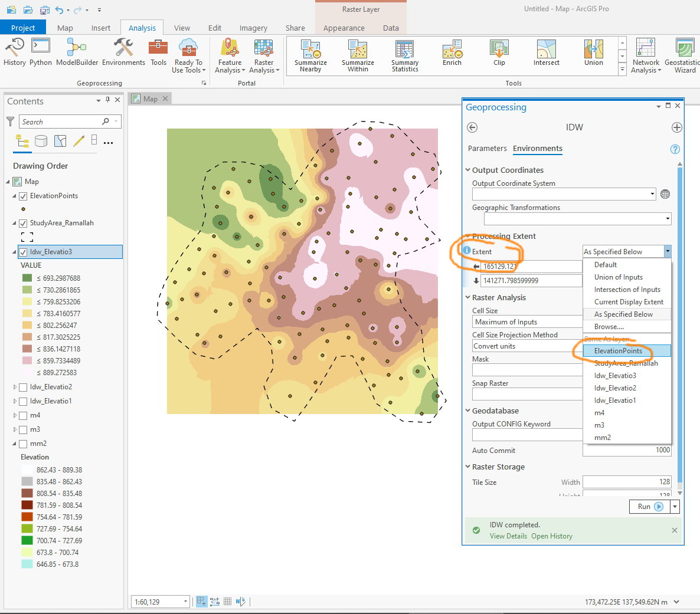Toggle the StudyArea_Ramallah layer visibility
The image size is (700, 614).
click(24, 223)
